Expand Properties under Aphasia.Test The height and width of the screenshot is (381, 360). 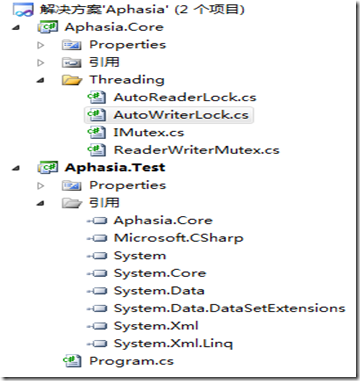pos(41,185)
